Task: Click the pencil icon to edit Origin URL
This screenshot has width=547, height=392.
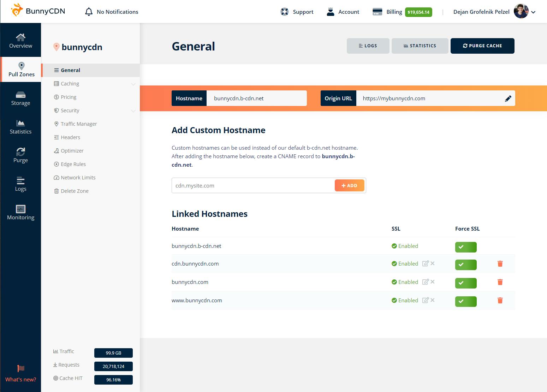Action: 508,99
